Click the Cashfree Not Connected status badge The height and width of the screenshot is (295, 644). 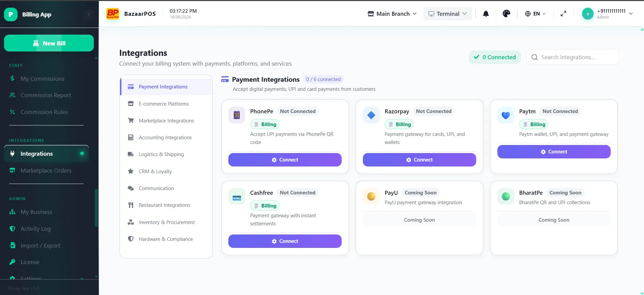point(298,193)
